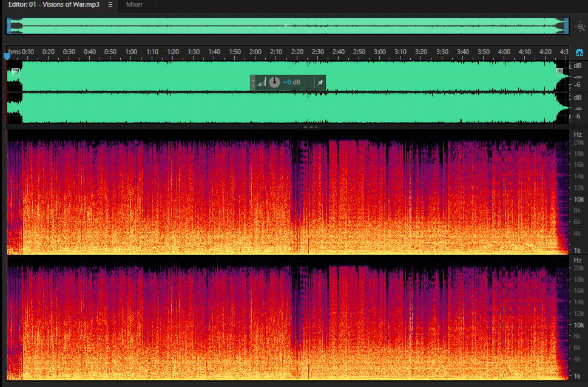Click the 0:10 mark on the timeline

(28, 52)
